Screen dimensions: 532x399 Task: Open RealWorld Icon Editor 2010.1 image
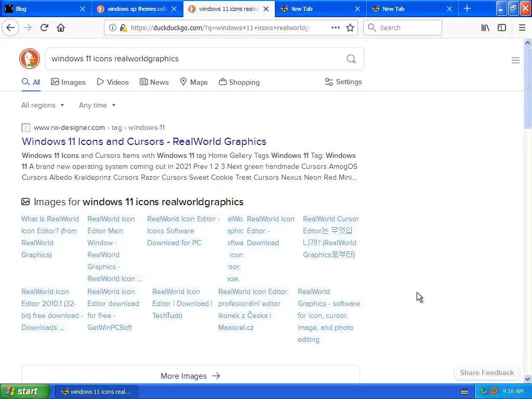click(52, 310)
